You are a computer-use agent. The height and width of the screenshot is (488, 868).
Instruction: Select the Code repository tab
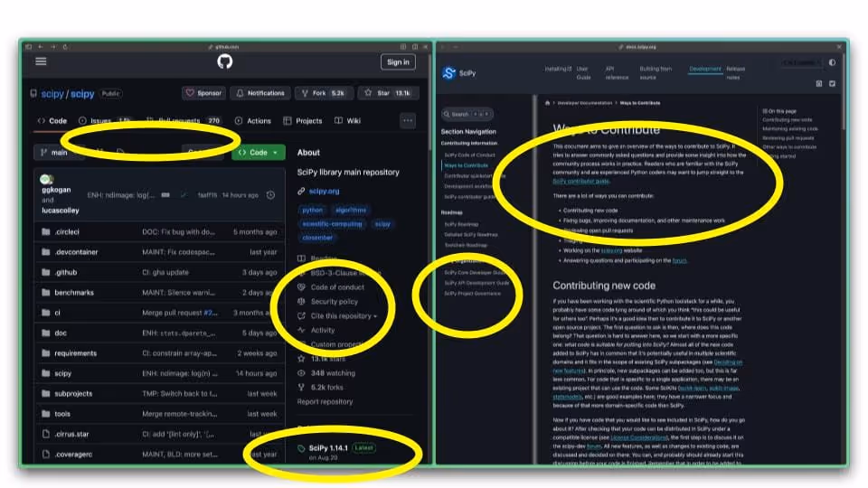(52, 120)
